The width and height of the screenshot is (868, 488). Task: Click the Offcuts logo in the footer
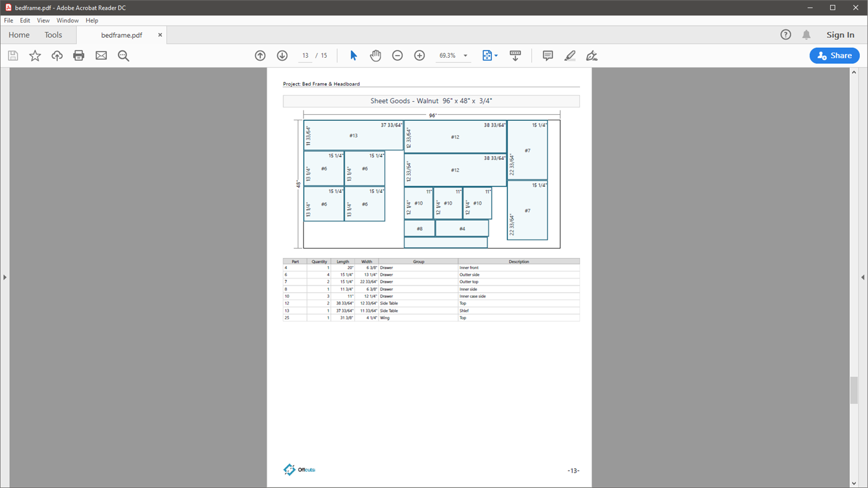click(299, 470)
